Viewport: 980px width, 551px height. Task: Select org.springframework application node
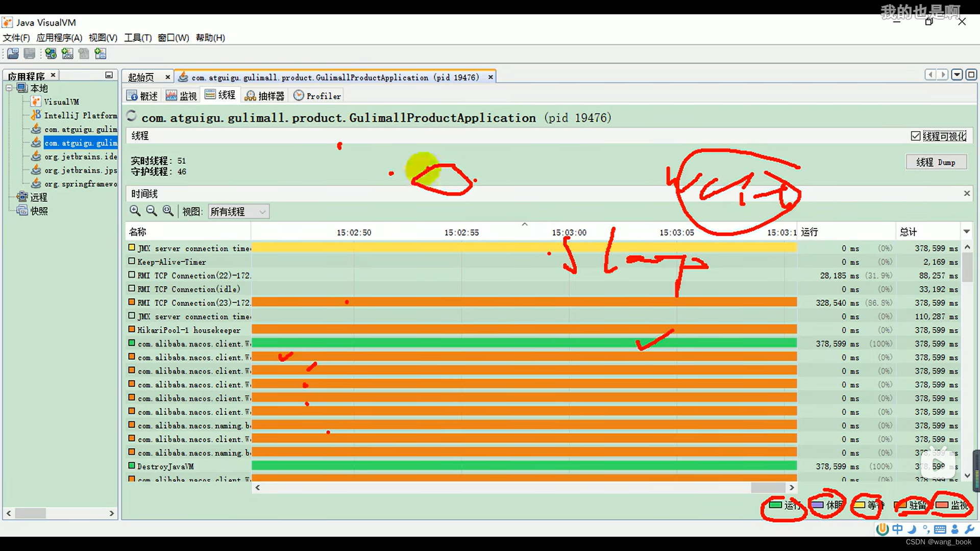tap(81, 184)
